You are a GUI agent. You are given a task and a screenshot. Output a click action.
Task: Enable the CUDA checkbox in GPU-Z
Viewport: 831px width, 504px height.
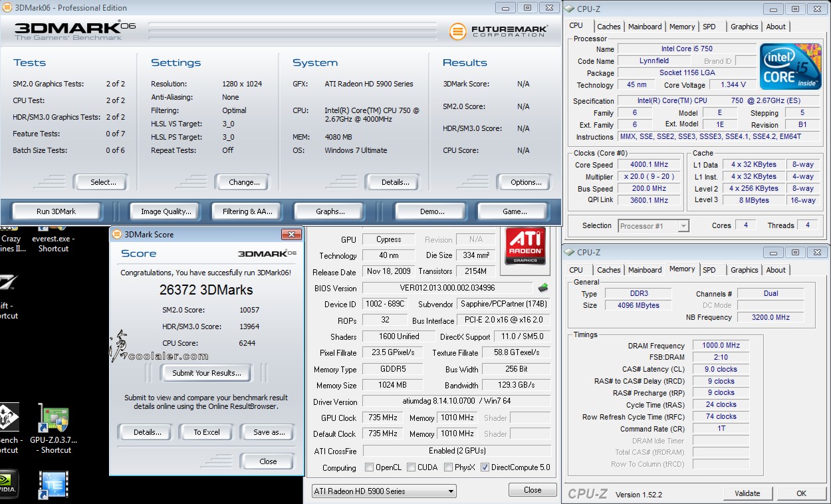(412, 467)
